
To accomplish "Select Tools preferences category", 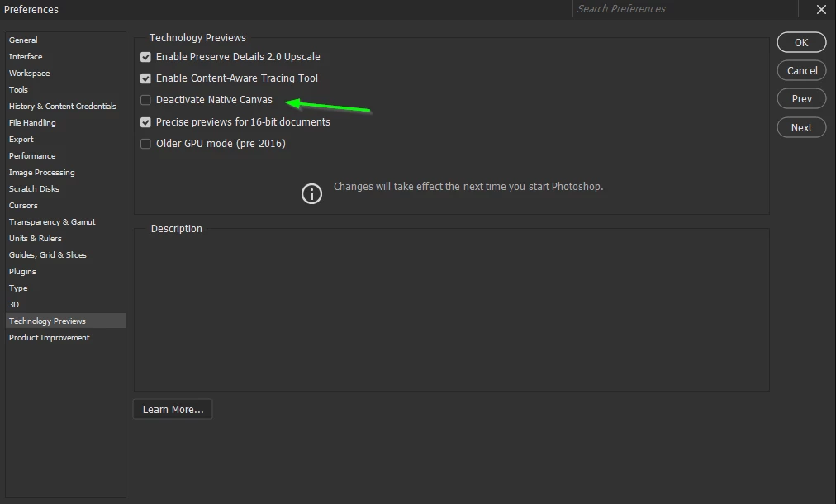I will pos(65,89).
